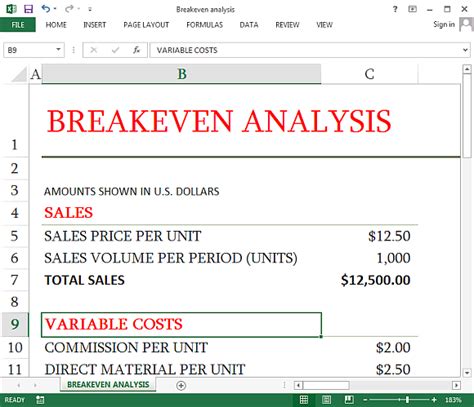The width and height of the screenshot is (474, 407).
Task: Open the FORMULAS ribbon tab
Action: tap(204, 25)
